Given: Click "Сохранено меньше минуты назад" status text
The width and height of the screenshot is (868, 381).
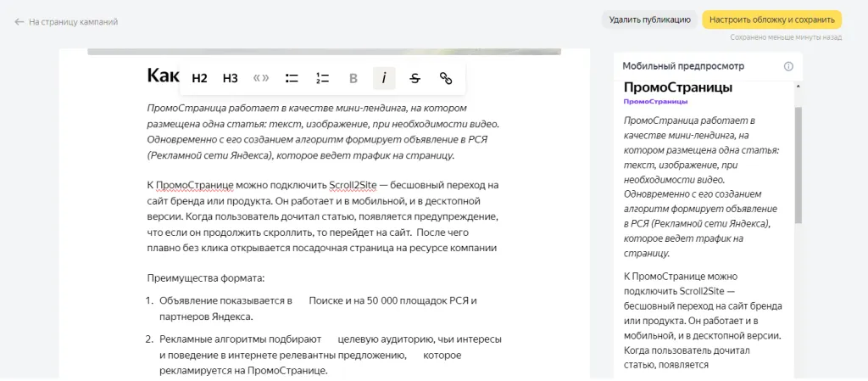Looking at the screenshot, I should pyautogui.click(x=786, y=37).
